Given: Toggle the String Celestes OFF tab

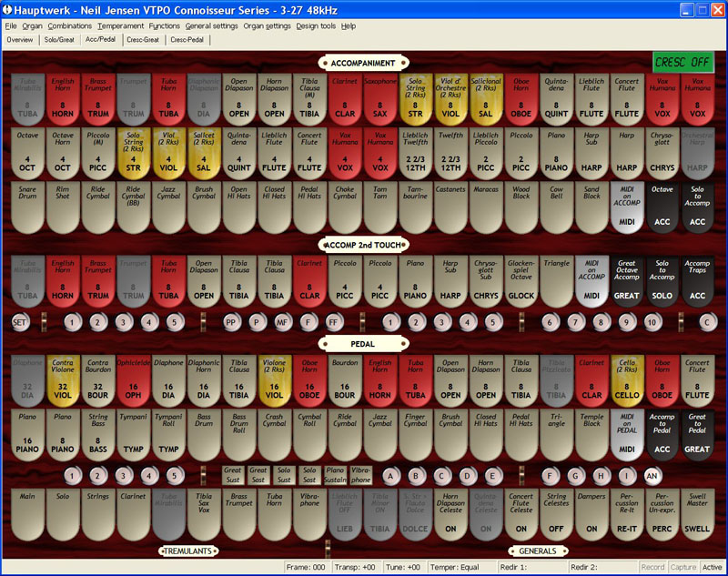Looking at the screenshot, I should point(556,514).
